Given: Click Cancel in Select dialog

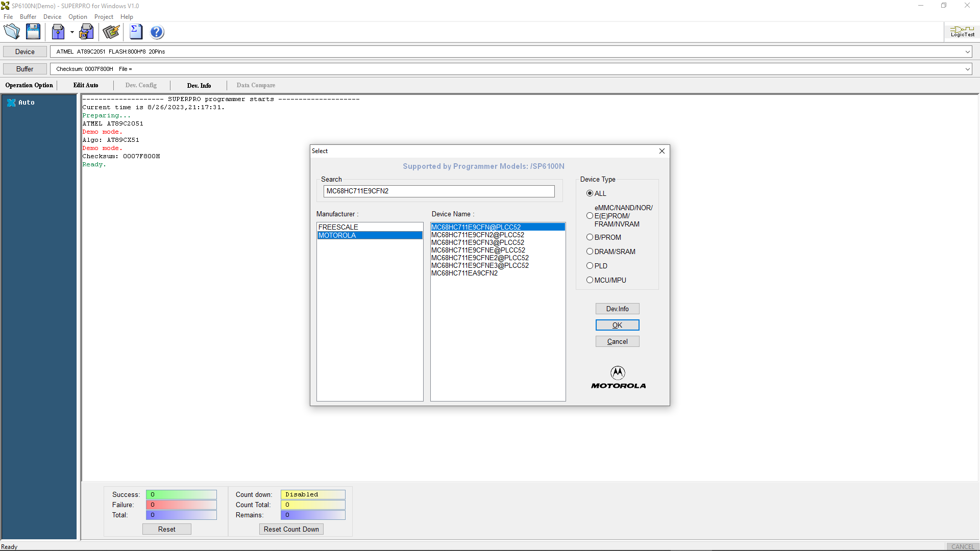Looking at the screenshot, I should point(617,341).
